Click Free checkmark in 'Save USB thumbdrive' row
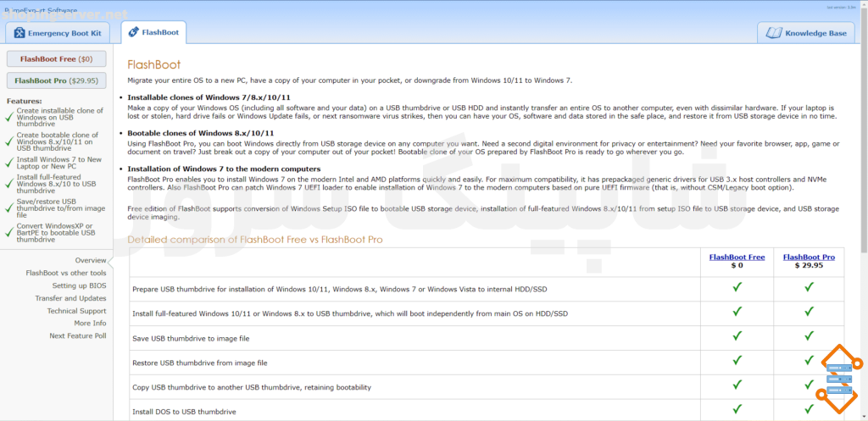 coord(737,335)
